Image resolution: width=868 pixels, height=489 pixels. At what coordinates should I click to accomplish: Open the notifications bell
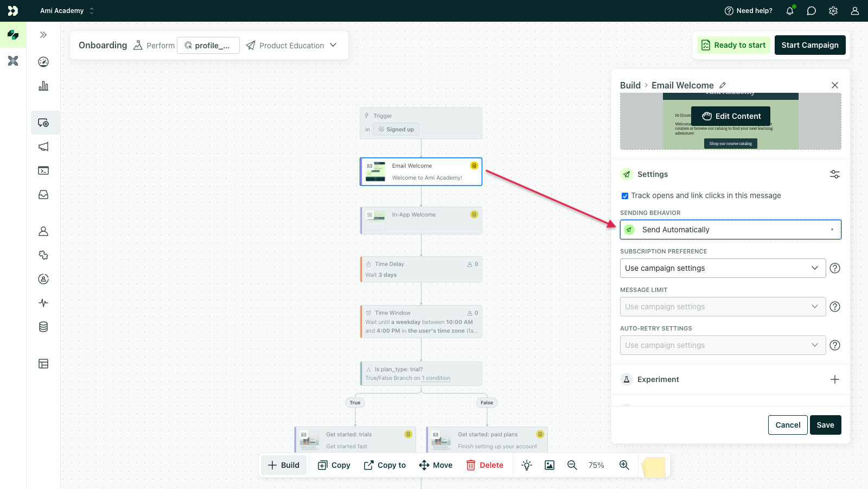pyautogui.click(x=789, y=11)
